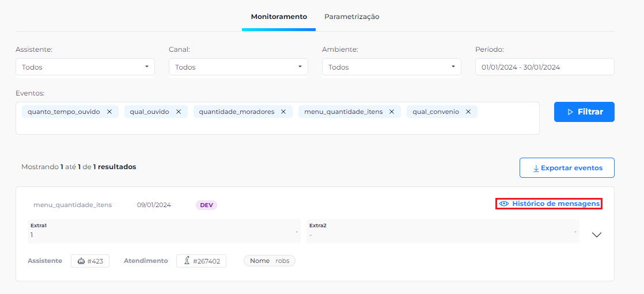Click inside the Eventos filter box
Image resolution: width=644 pixels, height=294 pixels.
point(277,118)
